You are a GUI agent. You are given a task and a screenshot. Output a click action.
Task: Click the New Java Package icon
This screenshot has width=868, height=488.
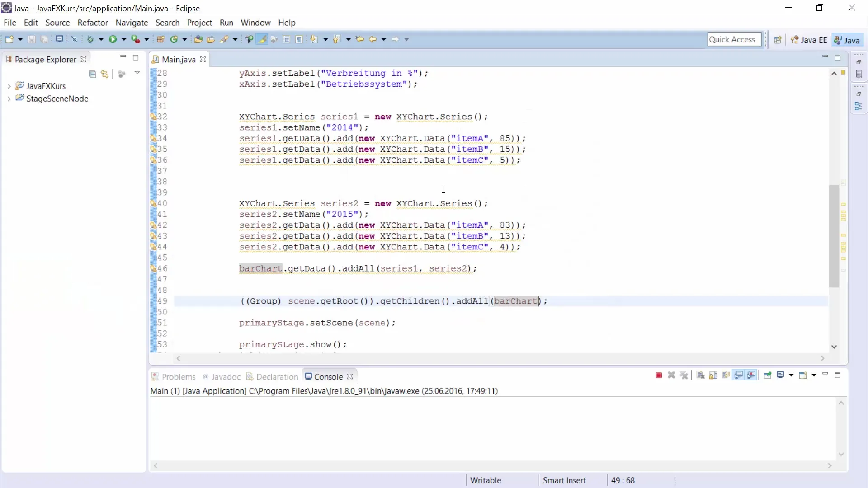160,39
